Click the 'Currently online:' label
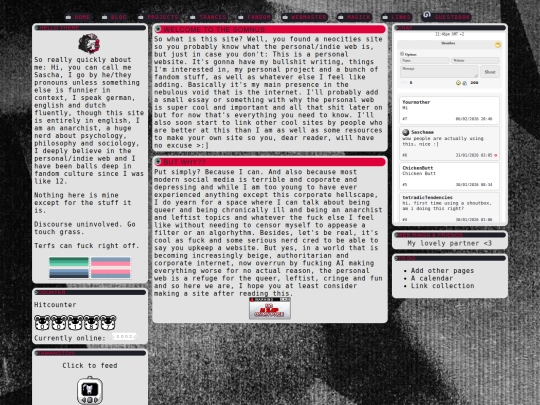This screenshot has width=540, height=405. tap(70, 338)
